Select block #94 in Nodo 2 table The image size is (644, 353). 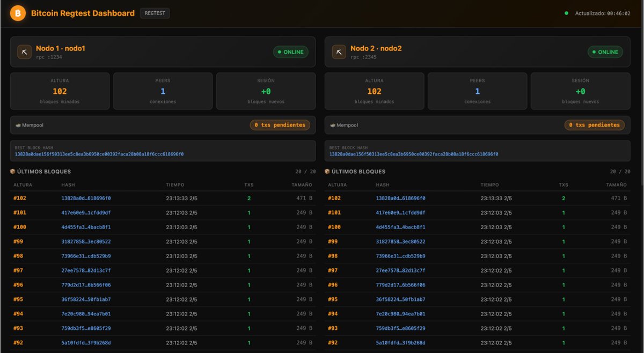pyautogui.click(x=333, y=314)
